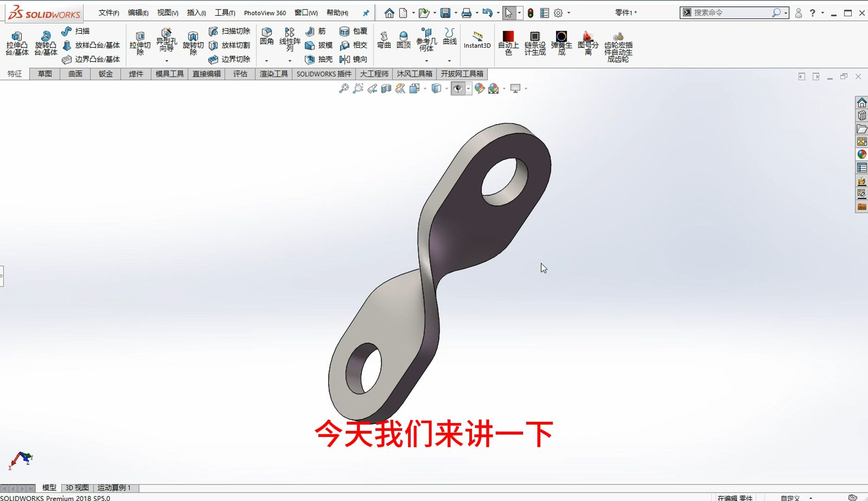Click the Curves (曲线) tool
The width and height of the screenshot is (868, 501).
tap(449, 37)
